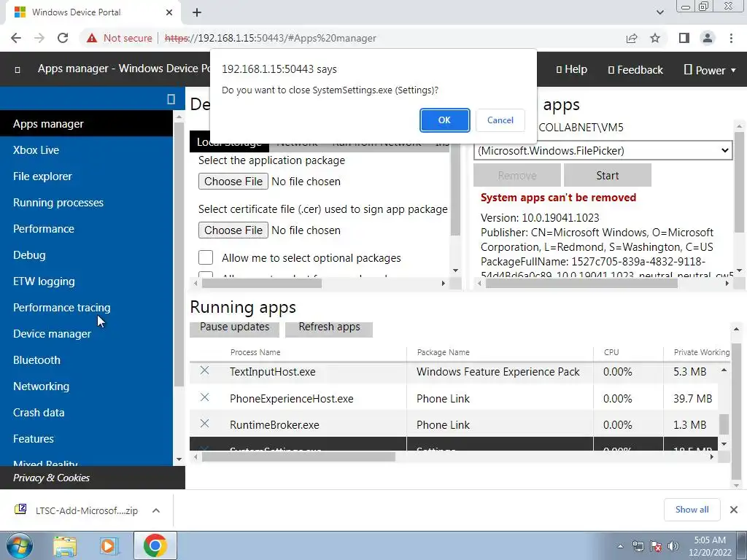The width and height of the screenshot is (747, 560).
Task: Show all downloads
Action: [692, 510]
